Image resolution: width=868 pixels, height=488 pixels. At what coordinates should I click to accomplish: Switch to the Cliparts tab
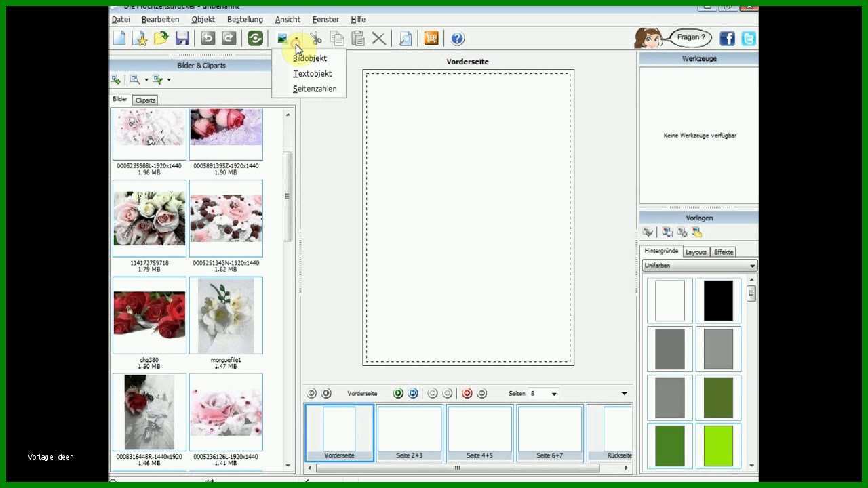click(145, 100)
